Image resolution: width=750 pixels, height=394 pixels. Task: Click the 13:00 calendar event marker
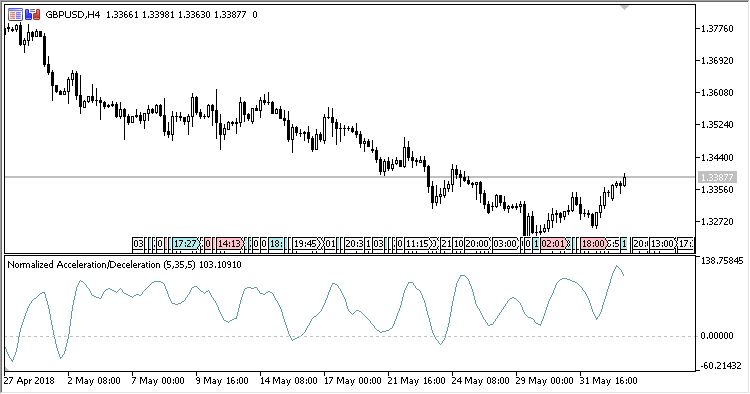pyautogui.click(x=662, y=244)
